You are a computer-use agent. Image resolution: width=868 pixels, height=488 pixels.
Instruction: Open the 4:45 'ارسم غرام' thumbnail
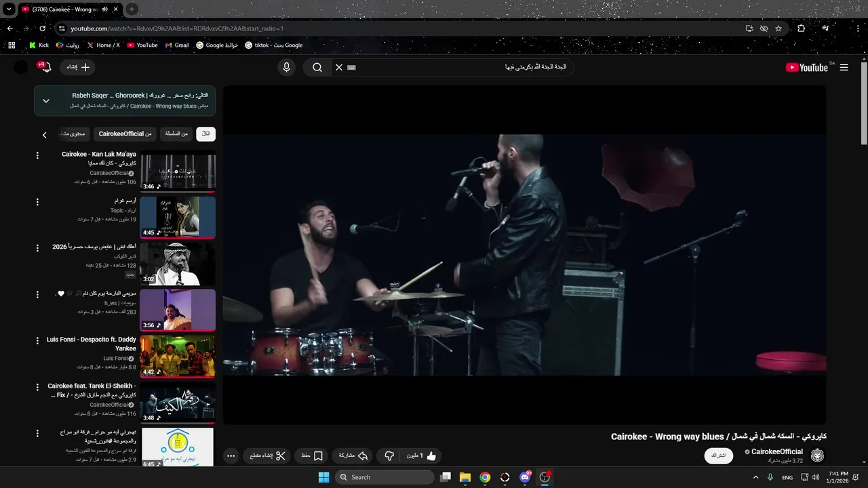[178, 217]
